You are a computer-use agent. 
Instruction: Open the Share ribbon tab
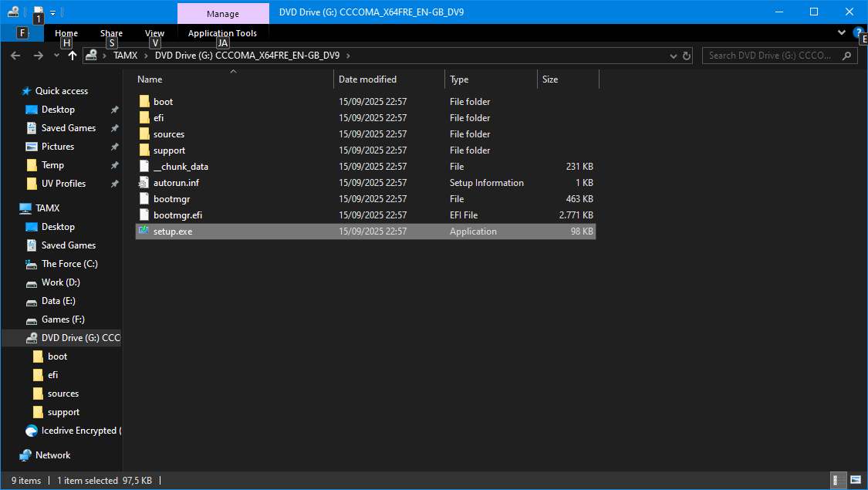(111, 33)
